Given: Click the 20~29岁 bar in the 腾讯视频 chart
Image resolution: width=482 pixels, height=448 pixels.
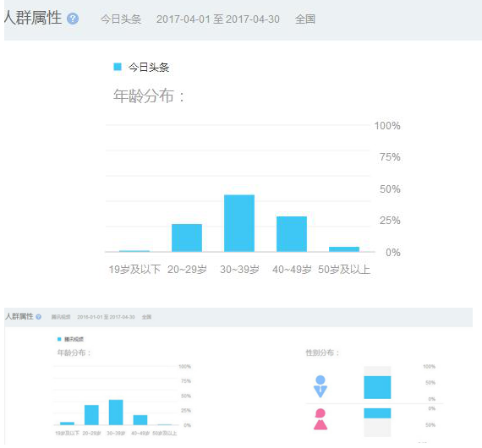Looking at the screenshot, I should tap(91, 415).
